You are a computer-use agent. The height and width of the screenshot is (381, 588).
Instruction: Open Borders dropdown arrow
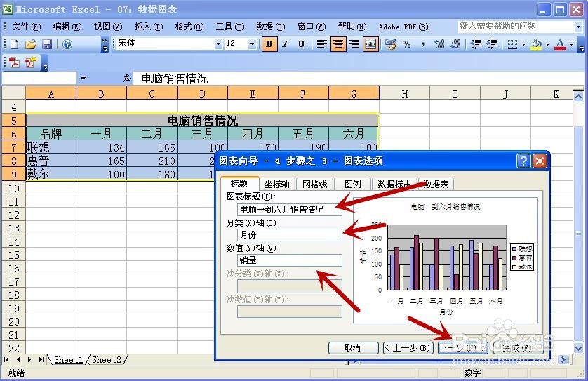(523, 44)
